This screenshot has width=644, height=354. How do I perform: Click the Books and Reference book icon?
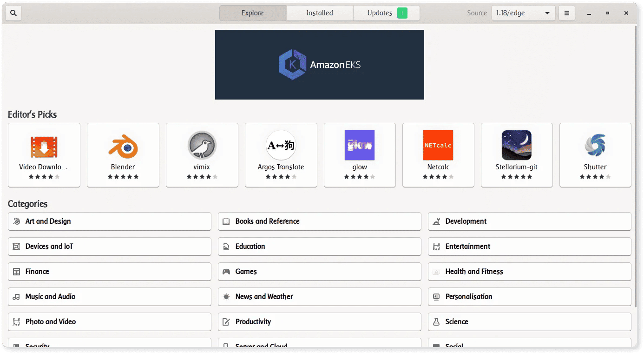(226, 221)
